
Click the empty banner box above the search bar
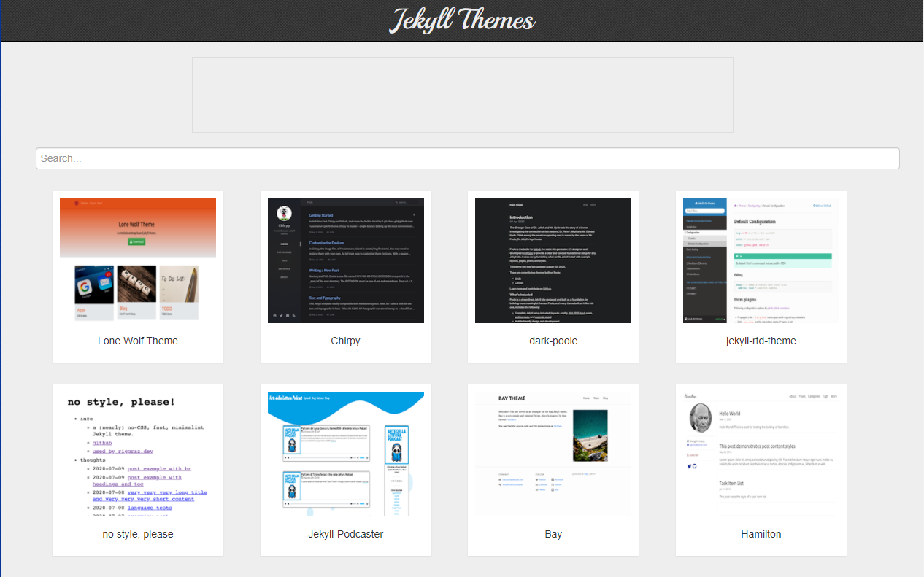coord(462,95)
